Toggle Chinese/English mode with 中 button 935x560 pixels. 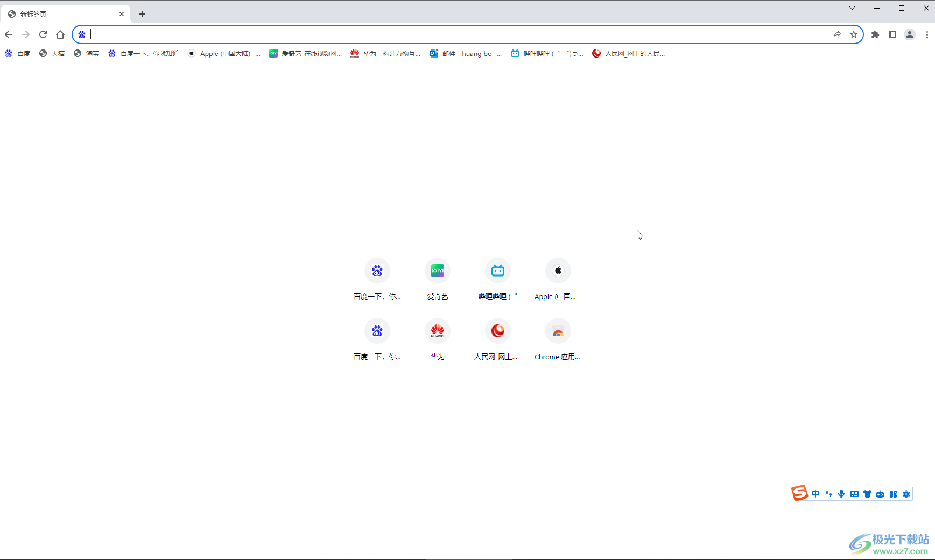816,494
